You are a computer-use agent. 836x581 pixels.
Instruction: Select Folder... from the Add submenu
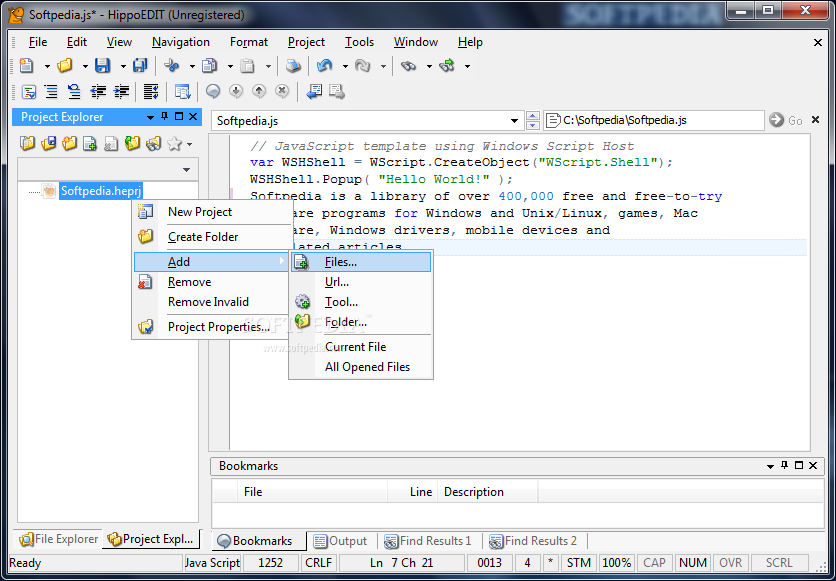pyautogui.click(x=361, y=322)
